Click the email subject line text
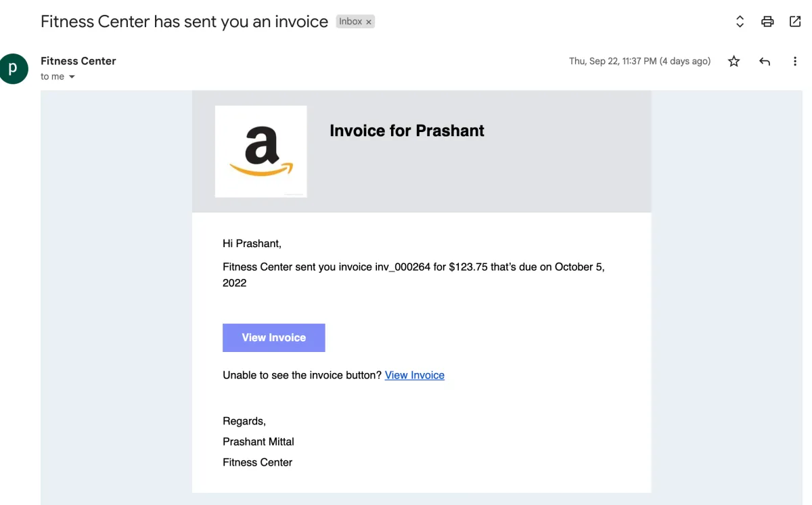The height and width of the screenshot is (505, 812). [184, 22]
